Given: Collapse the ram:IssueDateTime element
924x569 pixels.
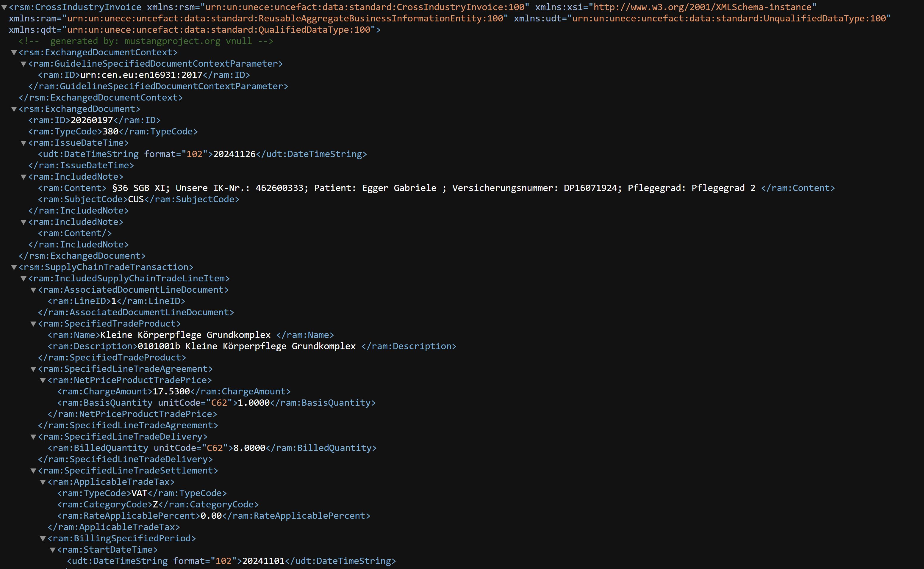Looking at the screenshot, I should pyautogui.click(x=23, y=143).
